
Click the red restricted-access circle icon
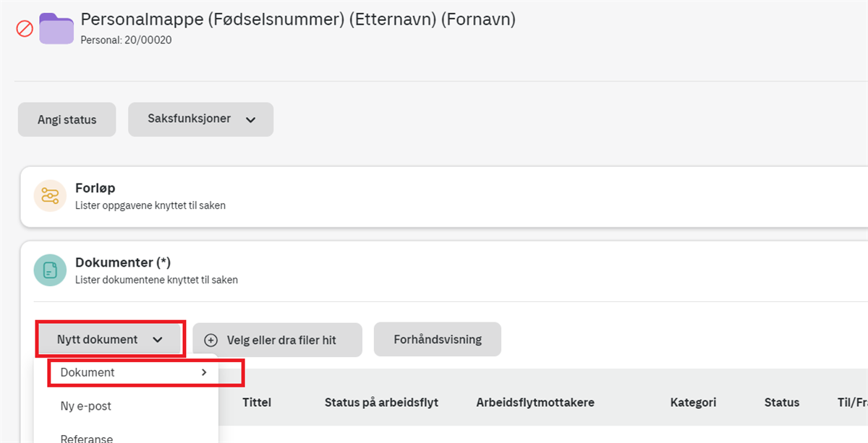(25, 30)
